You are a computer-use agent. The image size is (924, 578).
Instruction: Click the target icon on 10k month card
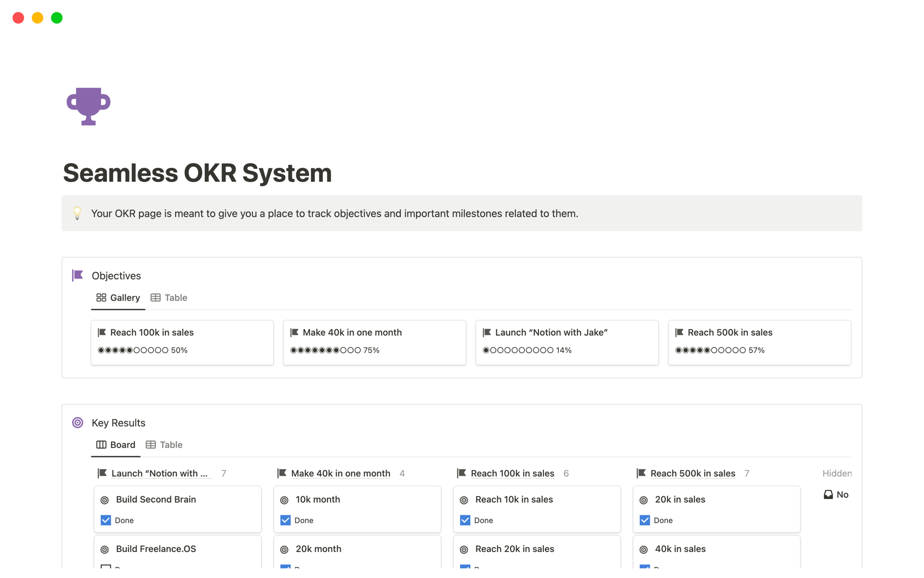[x=284, y=500]
